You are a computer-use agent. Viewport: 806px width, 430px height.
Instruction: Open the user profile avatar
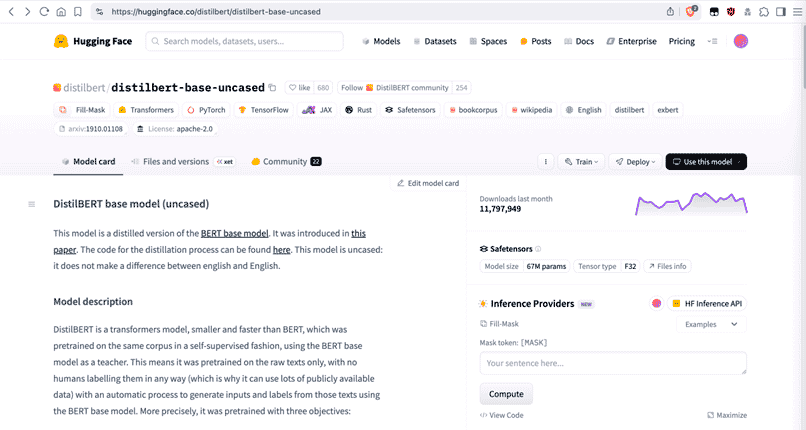[740, 41]
